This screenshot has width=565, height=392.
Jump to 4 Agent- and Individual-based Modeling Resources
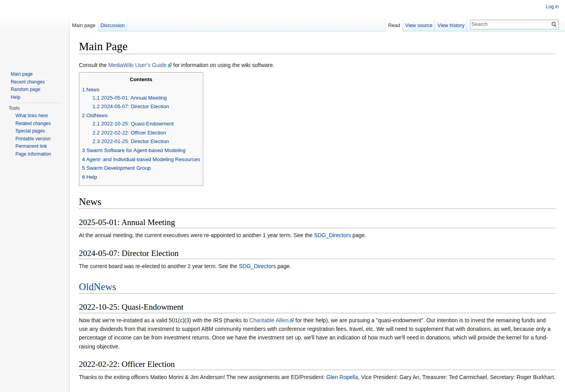pyautogui.click(x=141, y=160)
